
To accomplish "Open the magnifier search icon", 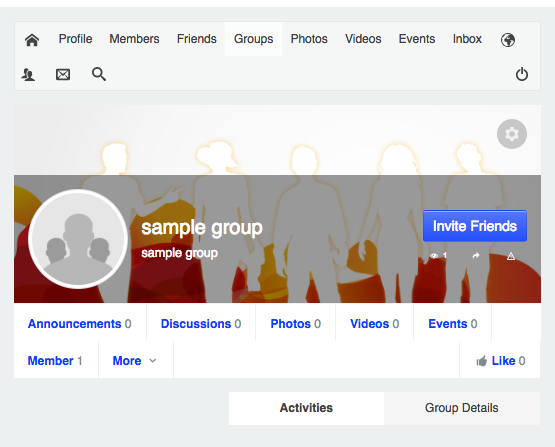I will (x=99, y=74).
